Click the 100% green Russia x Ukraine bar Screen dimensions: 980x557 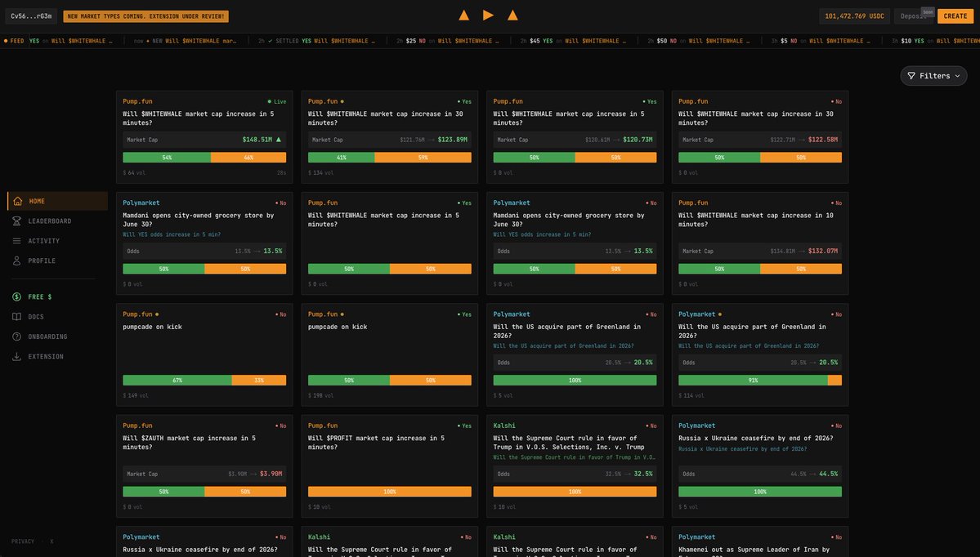point(760,492)
